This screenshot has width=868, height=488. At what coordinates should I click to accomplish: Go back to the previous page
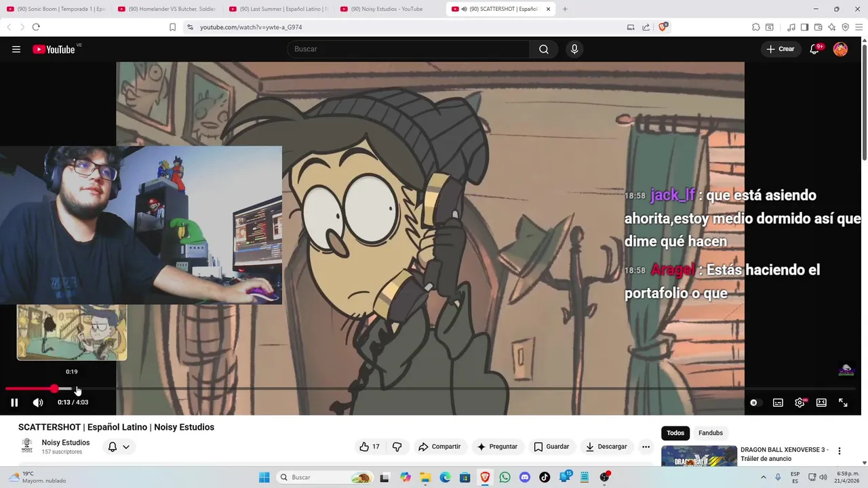pos(9,27)
